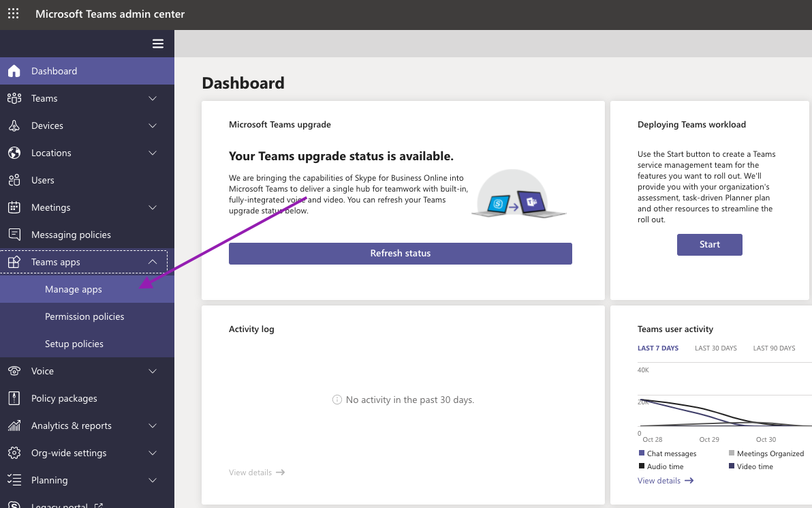The image size is (812, 508).
Task: Expand the Teams section chevron
Action: [153, 98]
